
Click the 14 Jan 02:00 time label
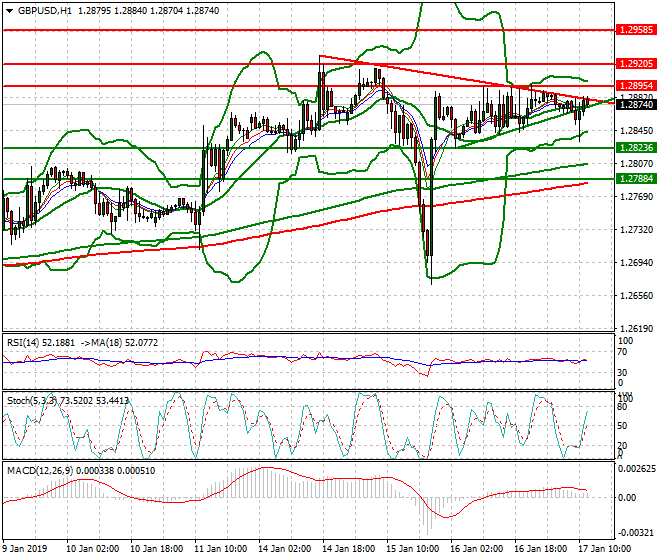pyautogui.click(x=284, y=549)
